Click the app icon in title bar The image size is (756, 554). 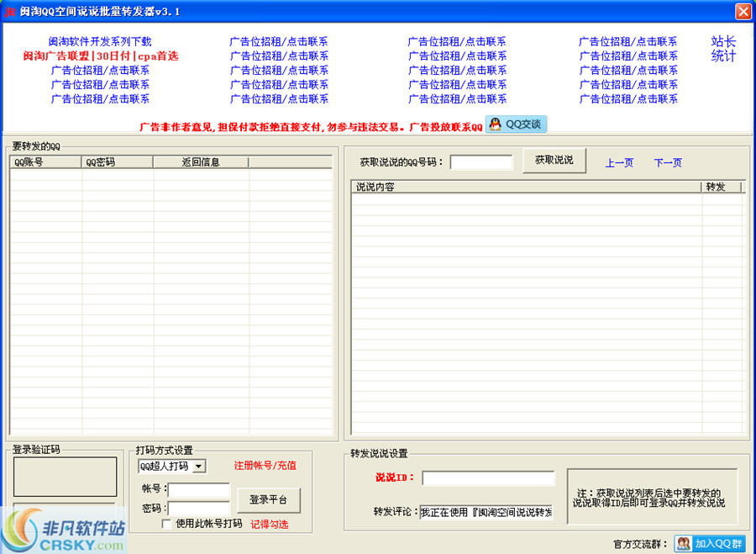[9, 12]
